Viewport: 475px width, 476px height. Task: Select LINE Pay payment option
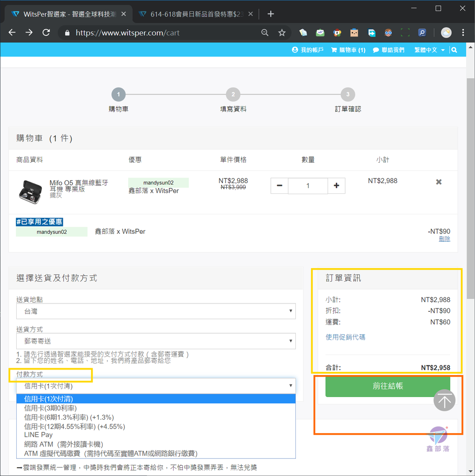coord(156,435)
